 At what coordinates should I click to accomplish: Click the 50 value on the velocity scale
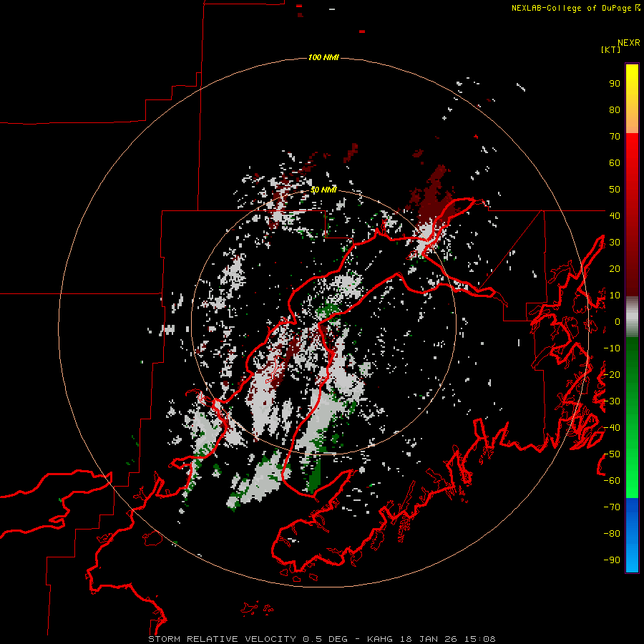tap(615, 190)
